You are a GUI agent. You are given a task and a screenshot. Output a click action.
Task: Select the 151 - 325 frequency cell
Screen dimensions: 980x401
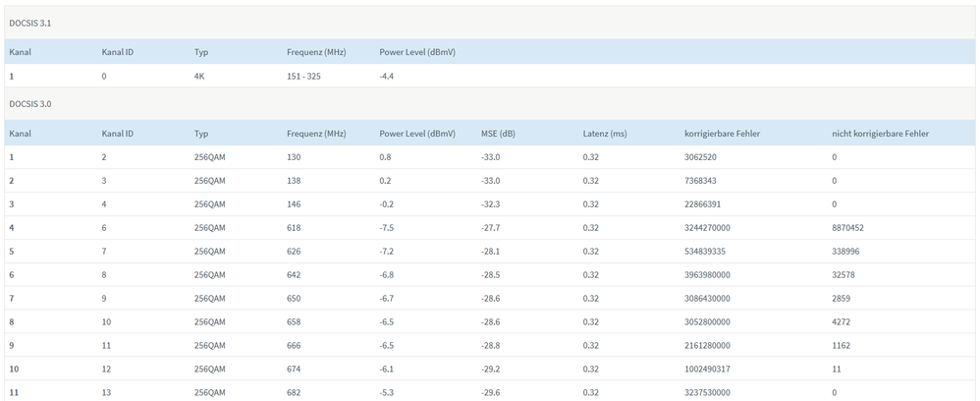click(x=308, y=76)
